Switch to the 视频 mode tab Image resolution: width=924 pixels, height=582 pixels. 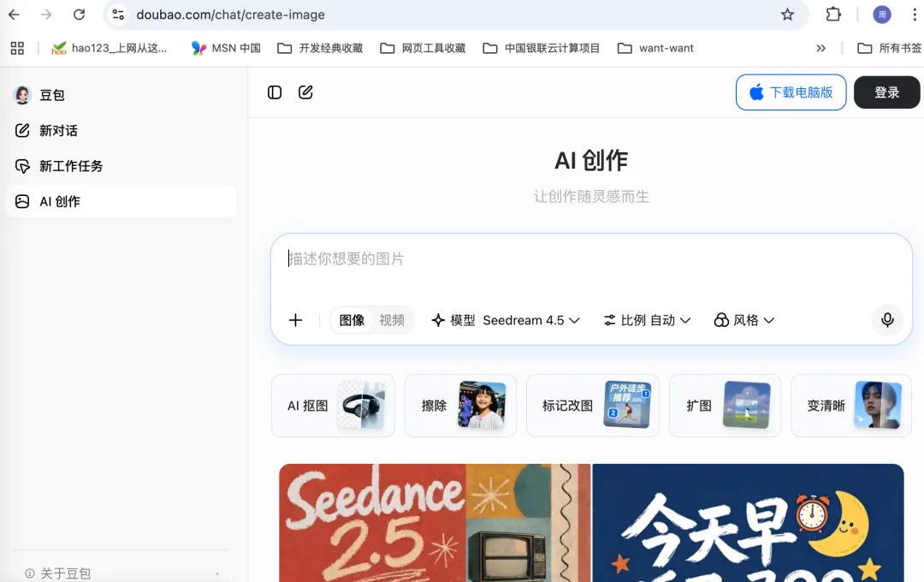coord(392,320)
